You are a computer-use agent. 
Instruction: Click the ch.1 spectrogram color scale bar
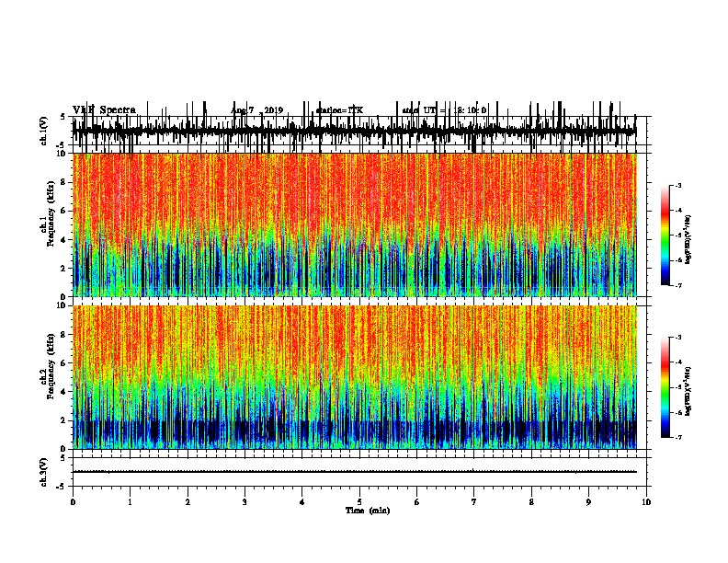(665, 236)
